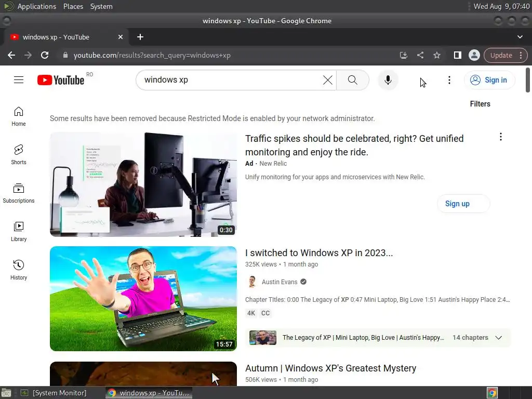Open a new tab with the plus button
Viewport: 532px width, 399px height.
click(140, 37)
